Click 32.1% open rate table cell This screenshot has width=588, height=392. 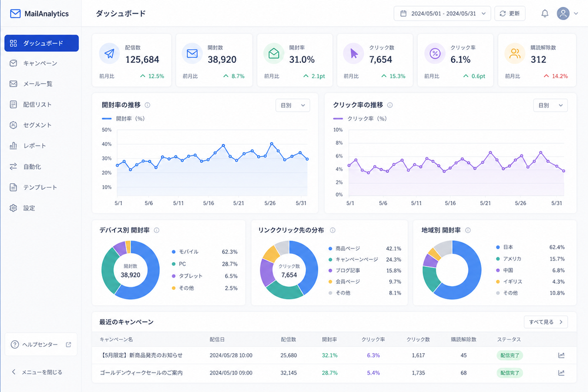coord(330,356)
